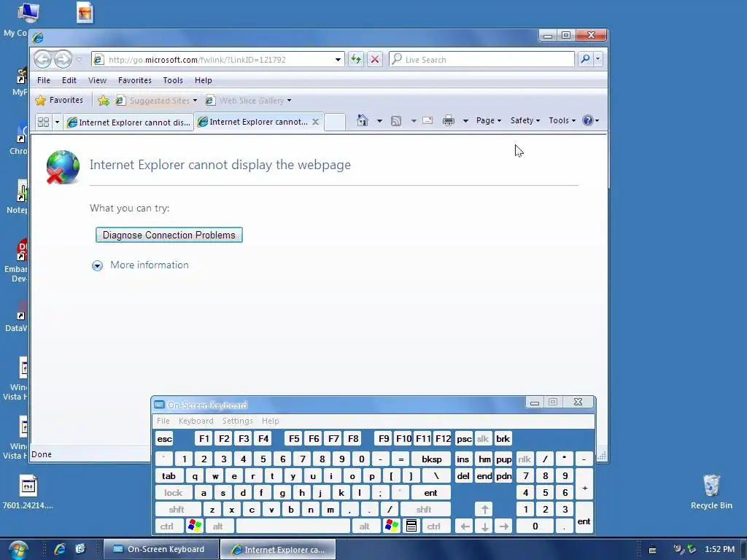Click the bksp key on On-Screen Keyboard
747x560 pixels.
[432, 459]
